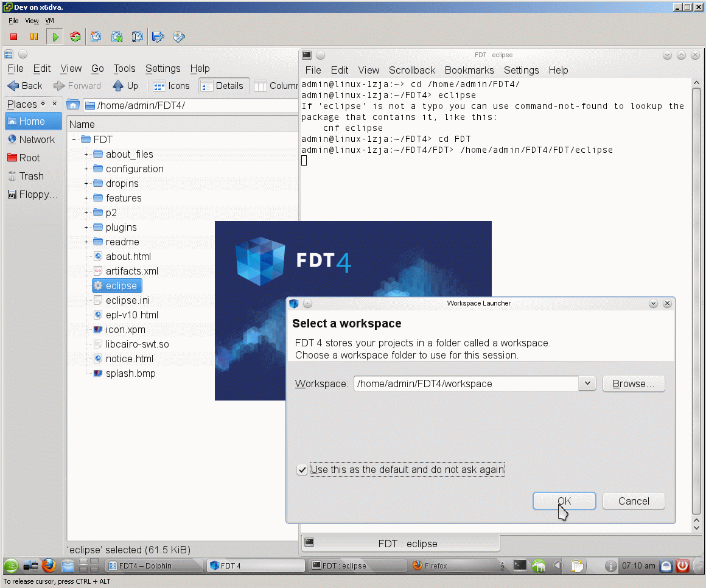The width and height of the screenshot is (706, 588).
Task: Collapse the FDT folder tree
Action: click(74, 139)
